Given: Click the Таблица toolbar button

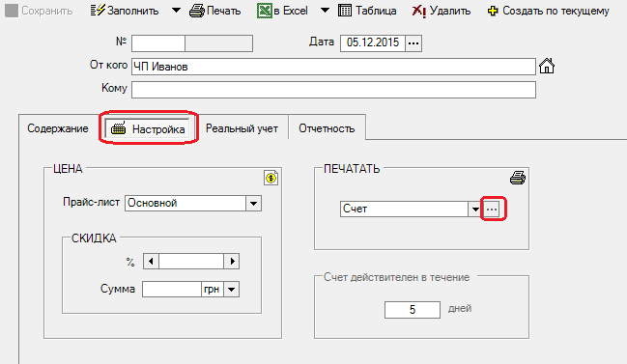Looking at the screenshot, I should [x=367, y=11].
